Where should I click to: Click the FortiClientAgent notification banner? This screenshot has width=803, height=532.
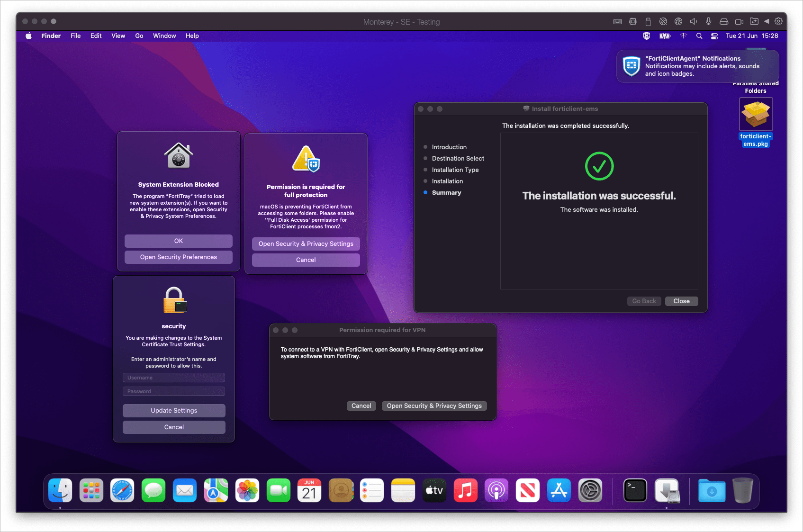[698, 66]
